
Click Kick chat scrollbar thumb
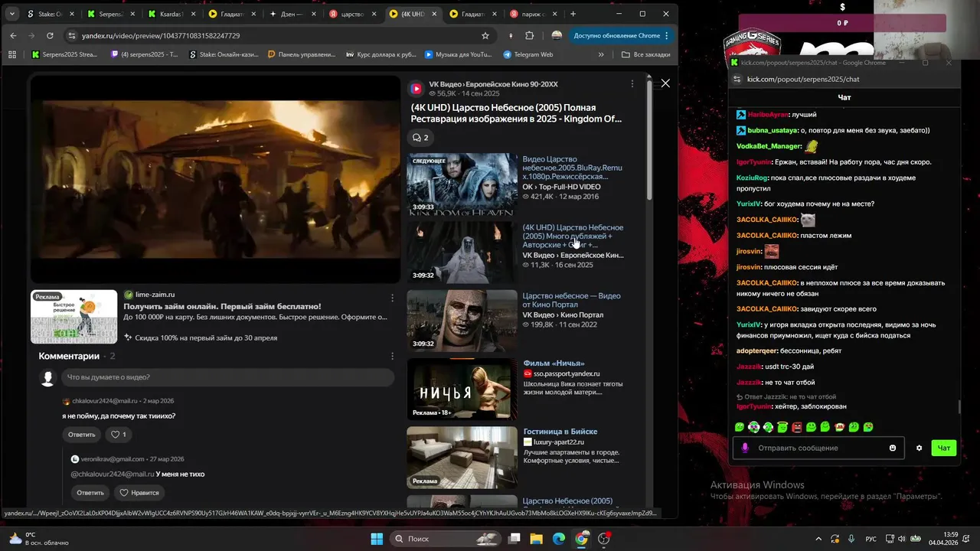point(959,407)
